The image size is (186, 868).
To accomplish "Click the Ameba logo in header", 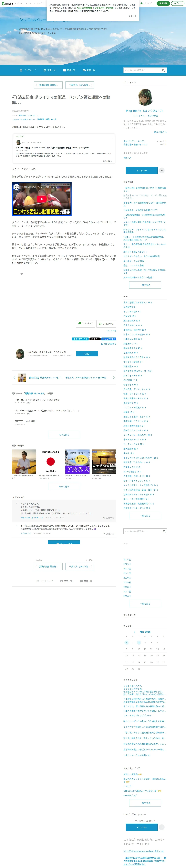I will coord(7,3).
